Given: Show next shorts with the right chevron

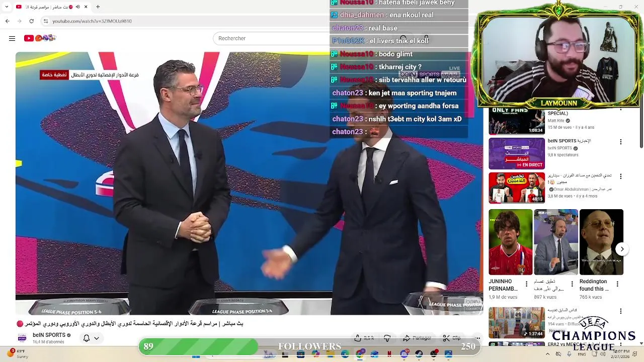Looking at the screenshot, I should pyautogui.click(x=622, y=249).
